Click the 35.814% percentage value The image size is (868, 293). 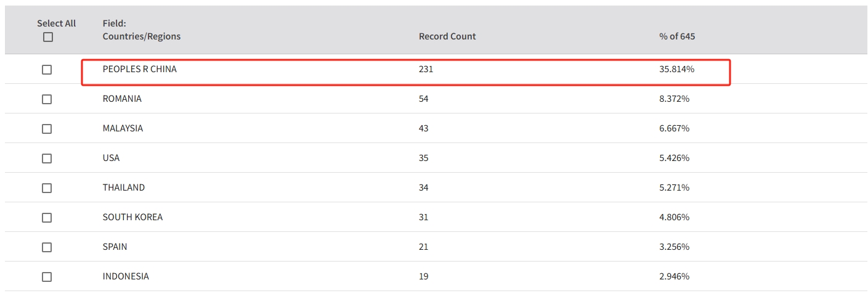point(676,70)
